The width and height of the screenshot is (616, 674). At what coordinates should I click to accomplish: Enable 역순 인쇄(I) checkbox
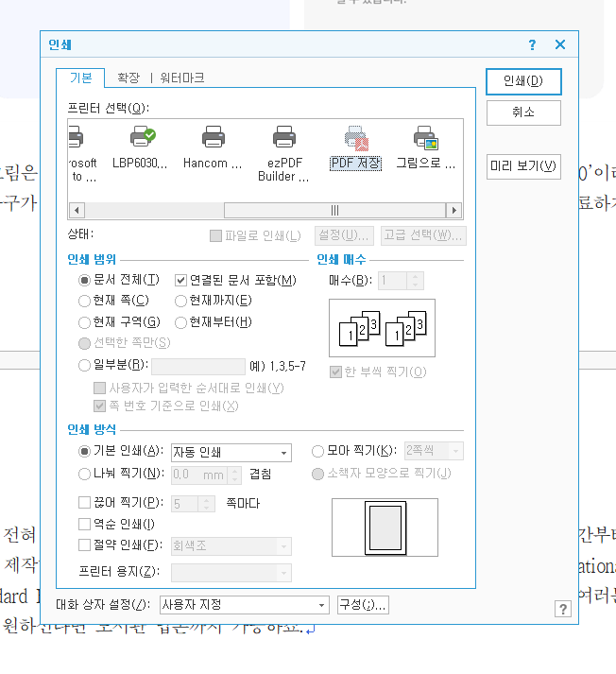[x=84, y=524]
